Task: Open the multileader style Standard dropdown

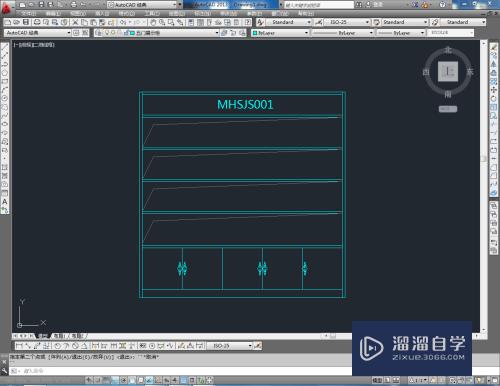Action: point(483,22)
